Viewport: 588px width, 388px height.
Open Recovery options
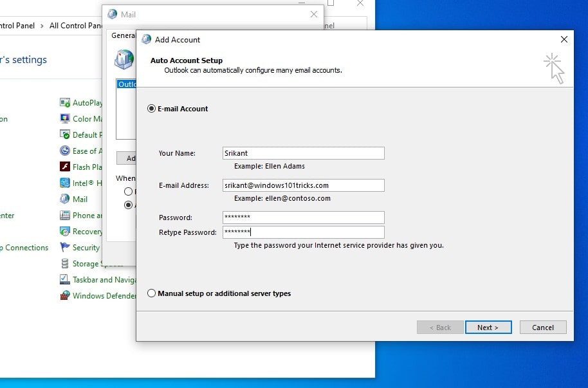pyautogui.click(x=87, y=231)
